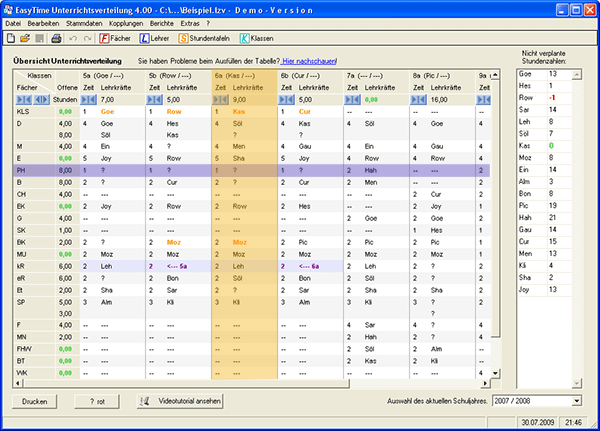Print using the printer toolbar icon
Screen dimensions: 600x431
point(56,38)
